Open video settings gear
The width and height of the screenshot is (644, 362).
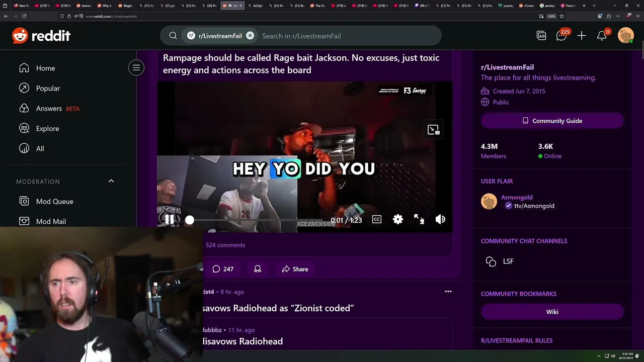tap(398, 219)
